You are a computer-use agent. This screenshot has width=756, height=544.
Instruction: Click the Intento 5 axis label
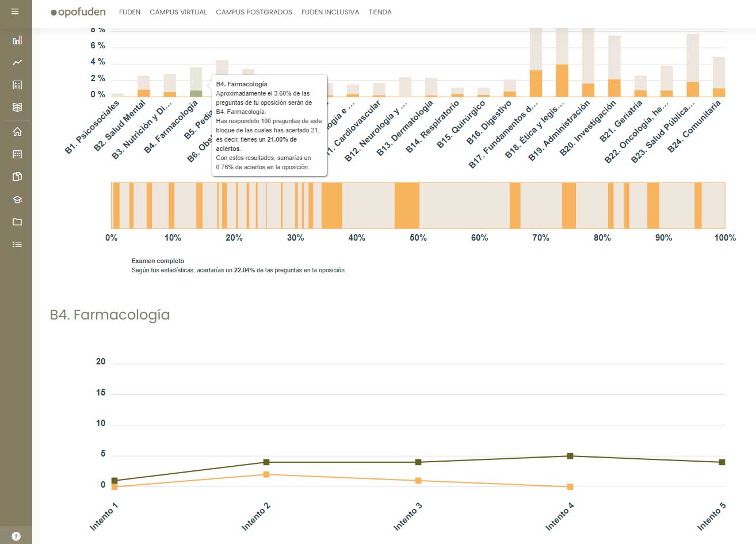pyautogui.click(x=712, y=516)
